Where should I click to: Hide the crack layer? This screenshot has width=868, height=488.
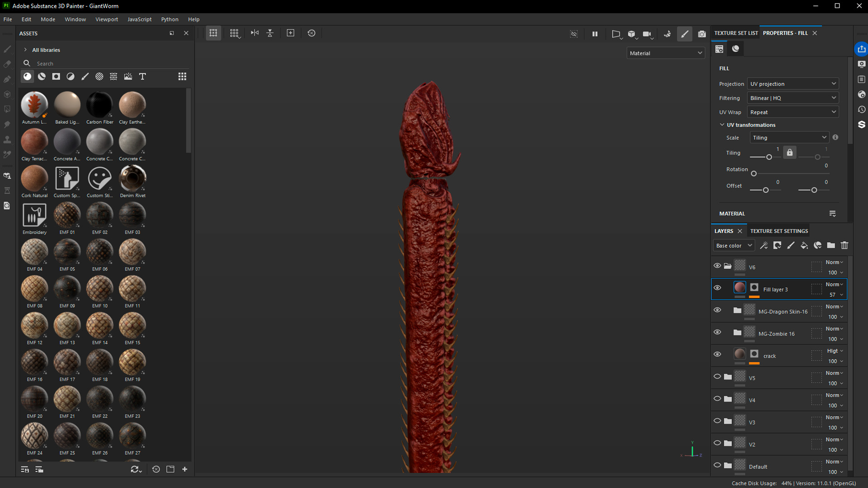tap(717, 354)
